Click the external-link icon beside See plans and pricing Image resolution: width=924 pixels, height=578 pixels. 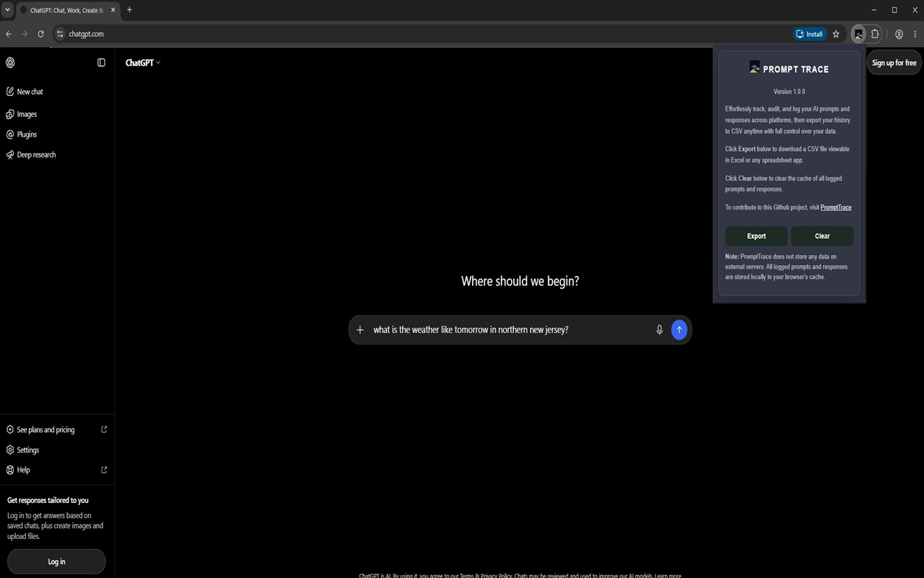[x=104, y=429]
